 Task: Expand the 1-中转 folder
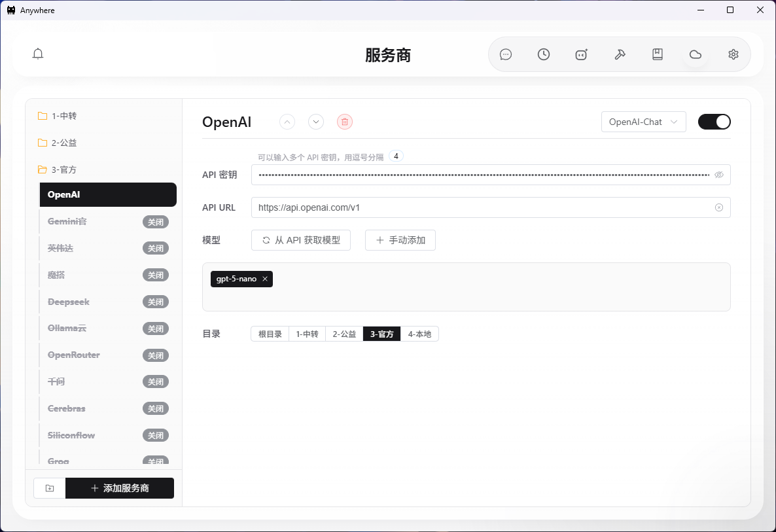(x=57, y=116)
